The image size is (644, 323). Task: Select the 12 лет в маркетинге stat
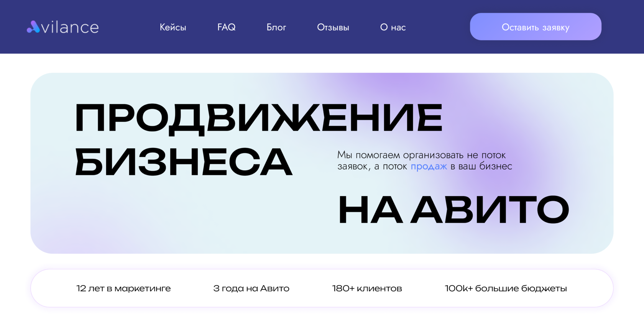[x=123, y=288]
